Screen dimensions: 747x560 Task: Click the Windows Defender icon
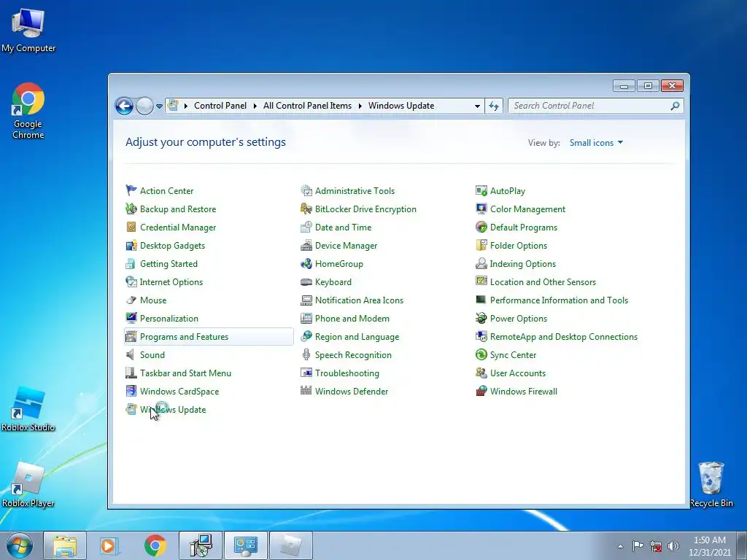306,391
